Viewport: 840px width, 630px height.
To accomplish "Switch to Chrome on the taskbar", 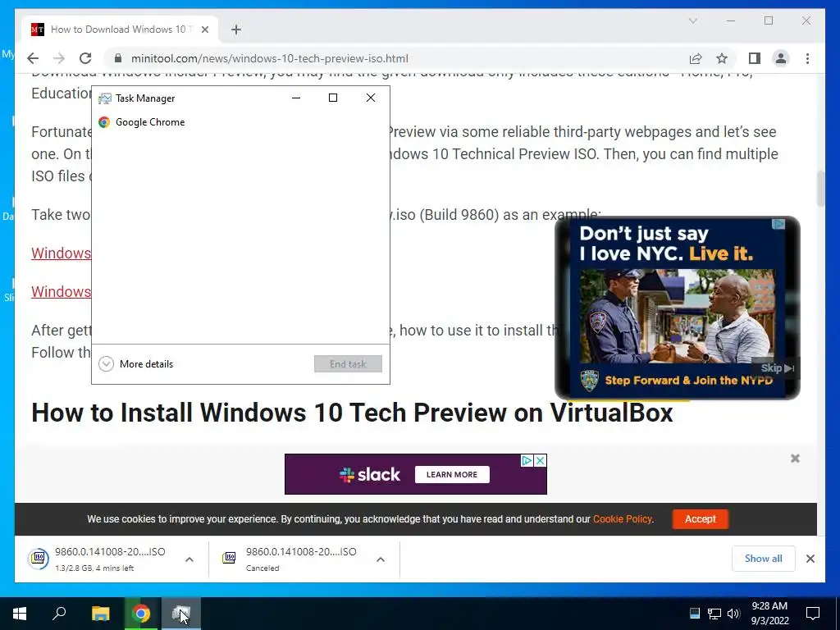I will coord(141,614).
